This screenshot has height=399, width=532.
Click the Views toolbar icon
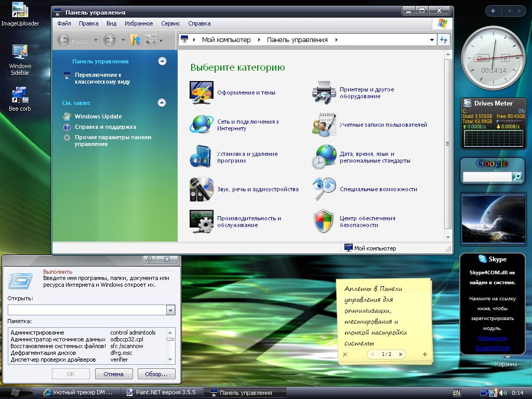pyautogui.click(x=151, y=39)
